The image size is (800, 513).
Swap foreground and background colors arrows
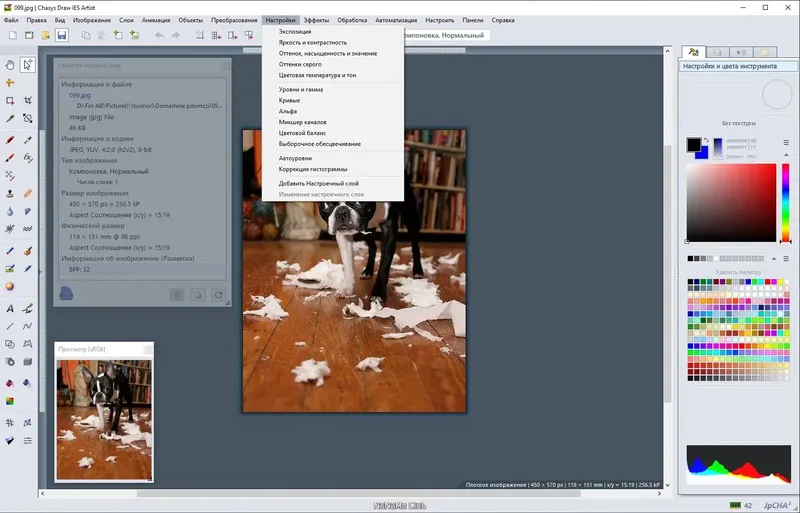click(x=706, y=140)
